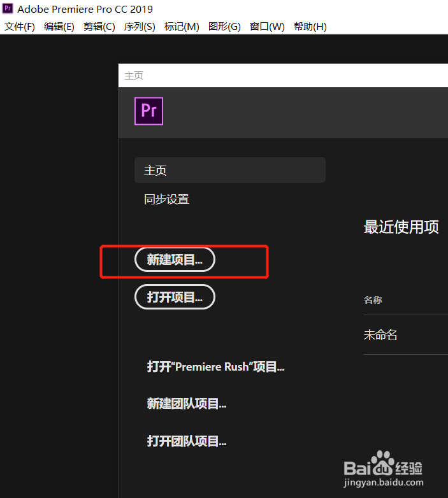The width and height of the screenshot is (448, 498).
Task: Open the 序列(S) menu
Action: coord(140,27)
